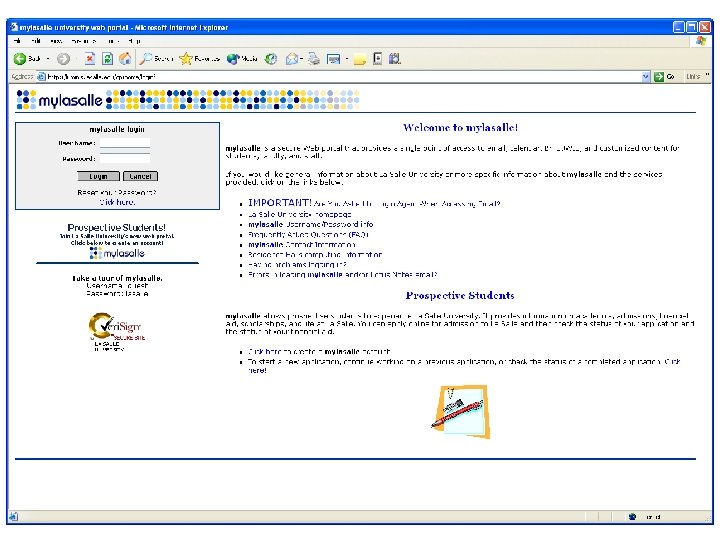The image size is (720, 540).
Task: Refresh the page using the toolbar icon
Action: [x=107, y=59]
